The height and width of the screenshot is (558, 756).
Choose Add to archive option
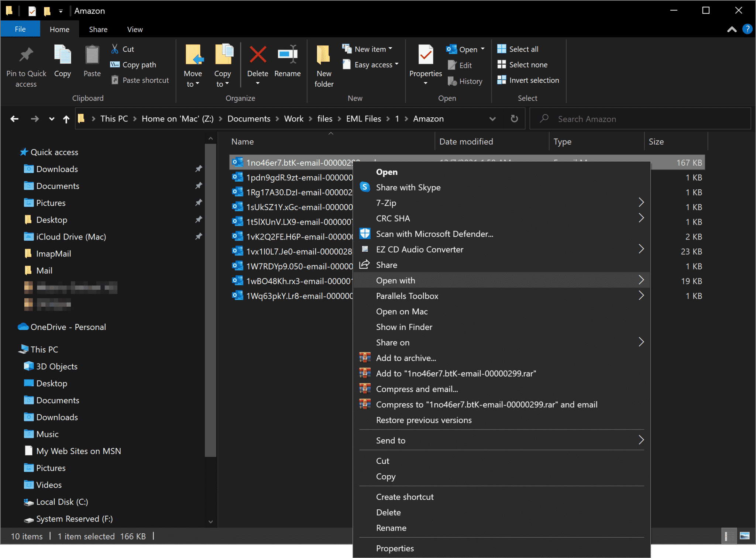click(x=502, y=358)
